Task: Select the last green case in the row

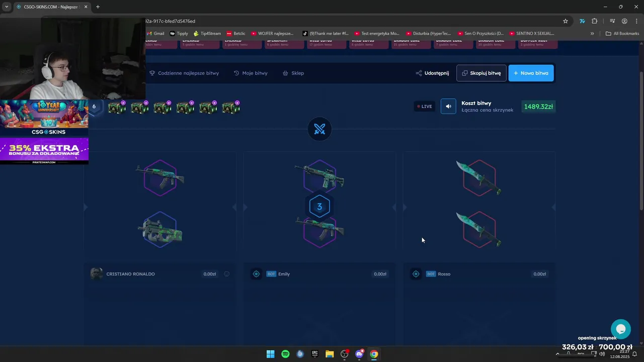Action: [231, 107]
